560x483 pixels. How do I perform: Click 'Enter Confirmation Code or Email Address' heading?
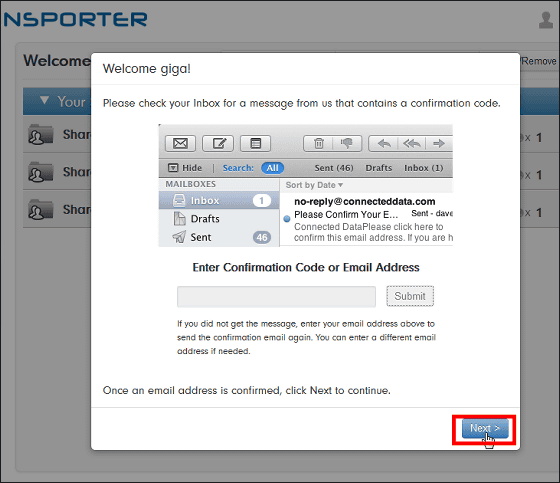(x=306, y=268)
